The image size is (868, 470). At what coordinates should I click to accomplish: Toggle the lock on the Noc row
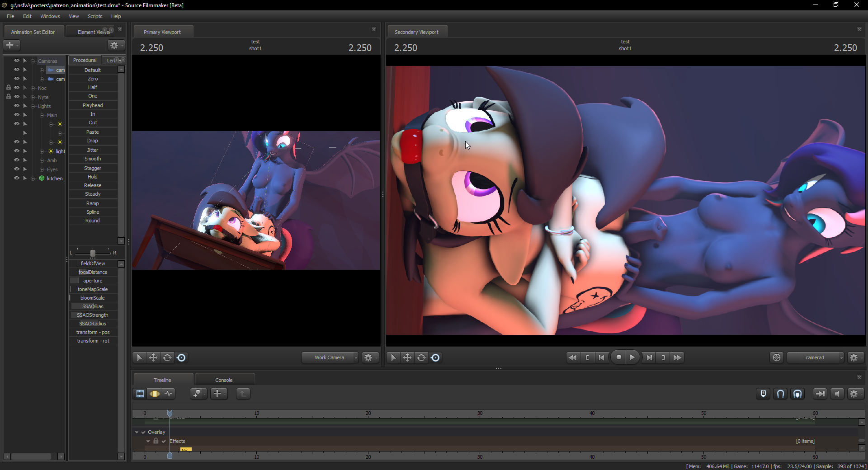pos(9,88)
